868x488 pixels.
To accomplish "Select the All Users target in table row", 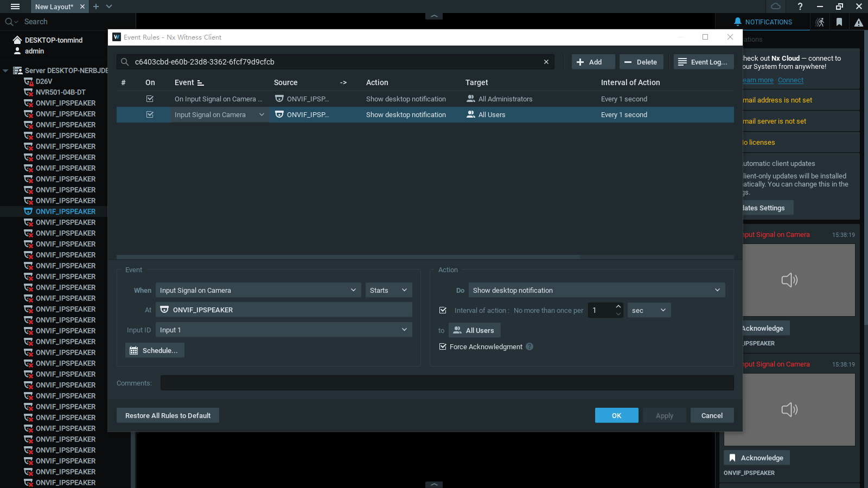I will pyautogui.click(x=486, y=114).
